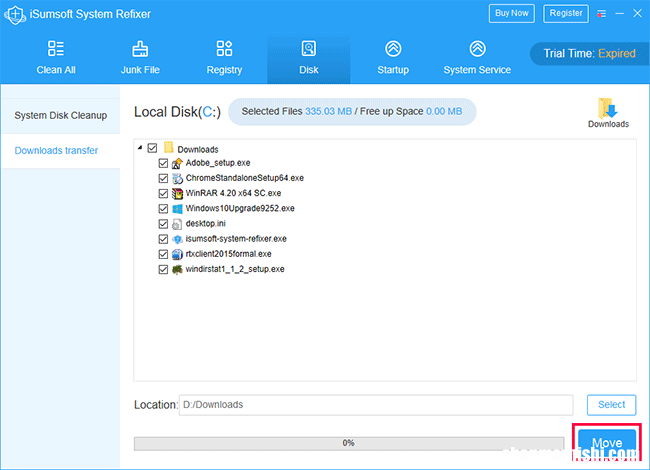Click the Adobe_setup.exe file icon
The image size is (650, 470).
[177, 163]
